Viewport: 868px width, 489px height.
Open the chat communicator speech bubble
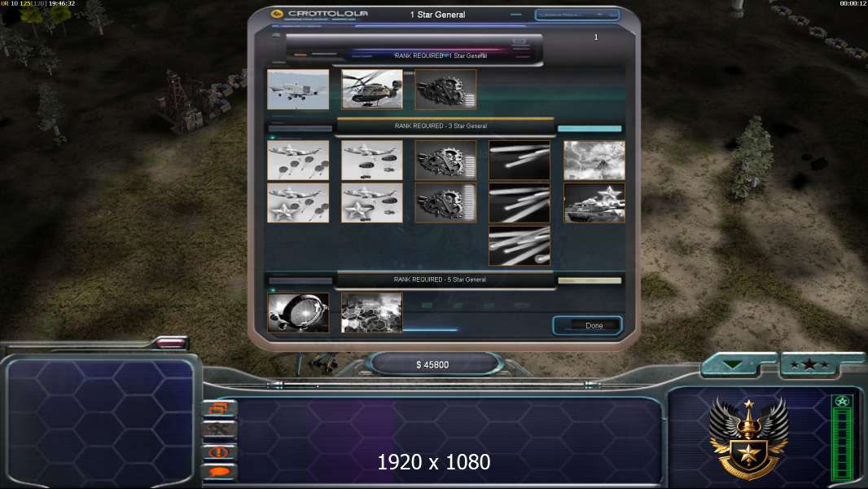pos(220,472)
